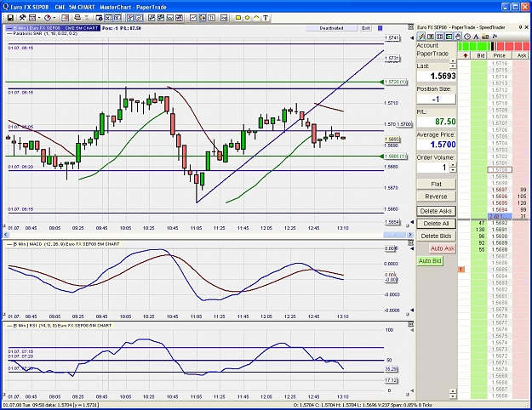This screenshot has width=532, height=410.
Task: Open the clock icon dropdown arrow
Action: coord(54,18)
